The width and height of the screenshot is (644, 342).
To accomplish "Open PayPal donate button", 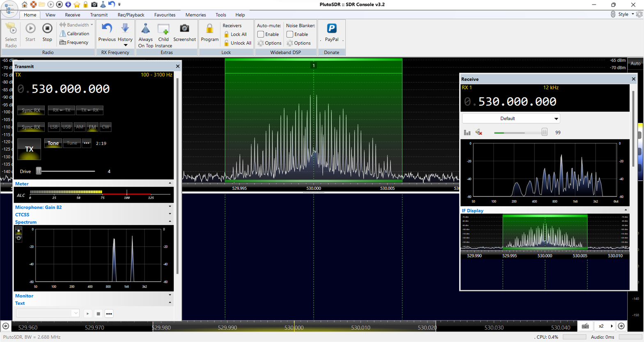I will (x=332, y=33).
